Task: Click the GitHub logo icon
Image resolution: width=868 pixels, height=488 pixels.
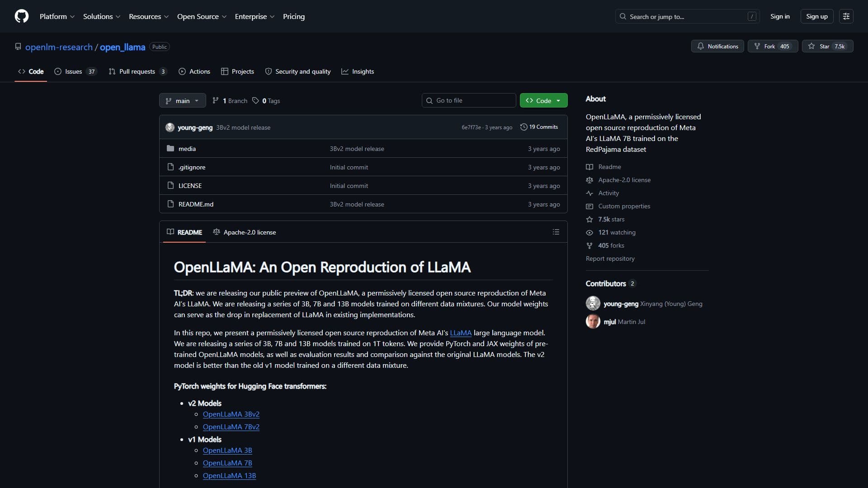Action: click(x=22, y=16)
